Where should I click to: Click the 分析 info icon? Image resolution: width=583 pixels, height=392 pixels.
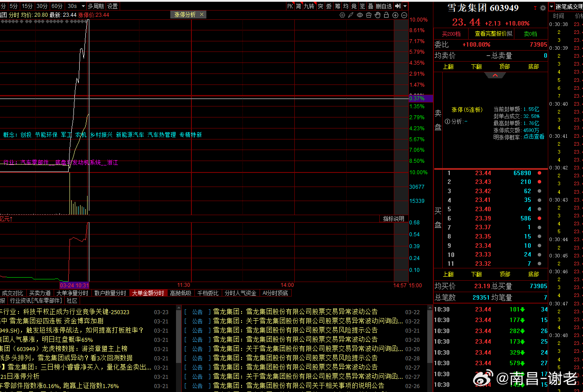[447, 121]
